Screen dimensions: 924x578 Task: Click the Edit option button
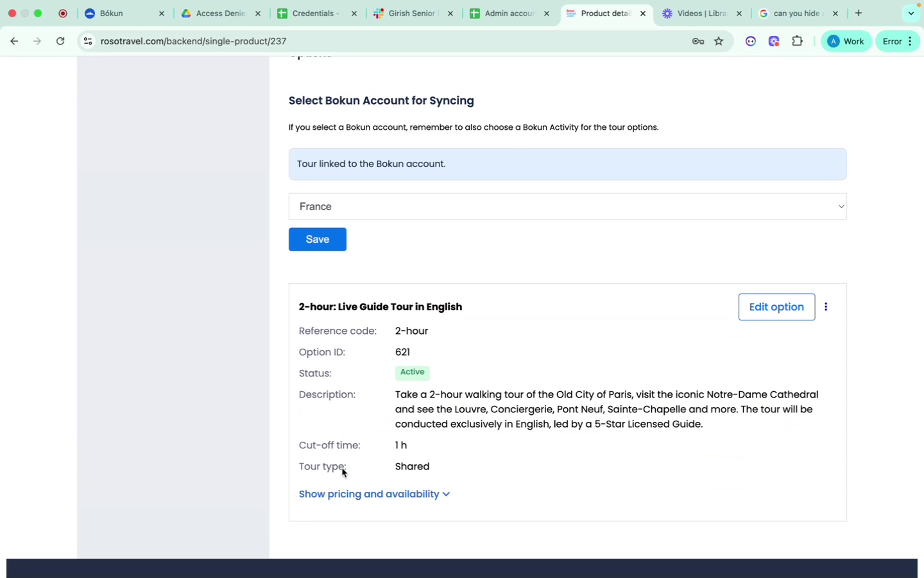tap(776, 307)
